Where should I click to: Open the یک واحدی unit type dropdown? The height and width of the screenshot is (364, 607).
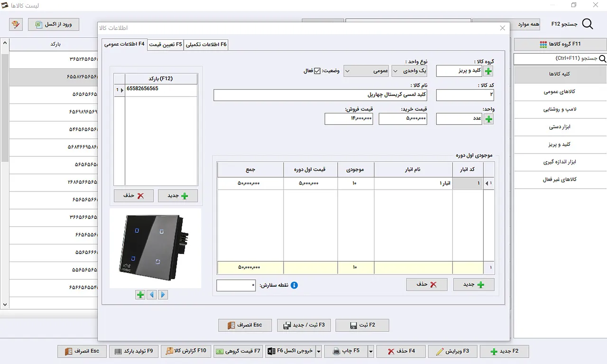(x=409, y=71)
